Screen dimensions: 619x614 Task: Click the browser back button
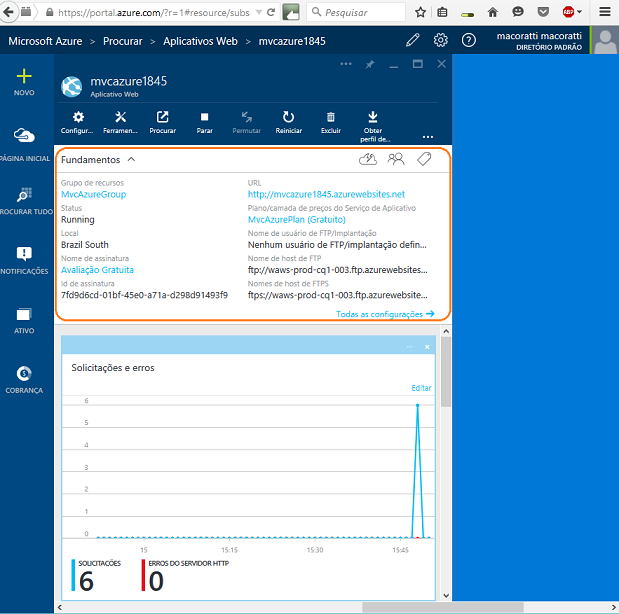8,12
